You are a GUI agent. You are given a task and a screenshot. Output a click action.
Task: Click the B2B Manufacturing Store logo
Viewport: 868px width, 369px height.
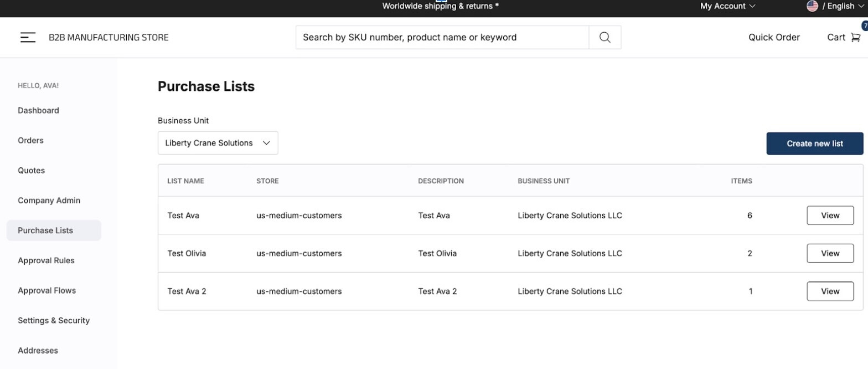click(x=108, y=38)
